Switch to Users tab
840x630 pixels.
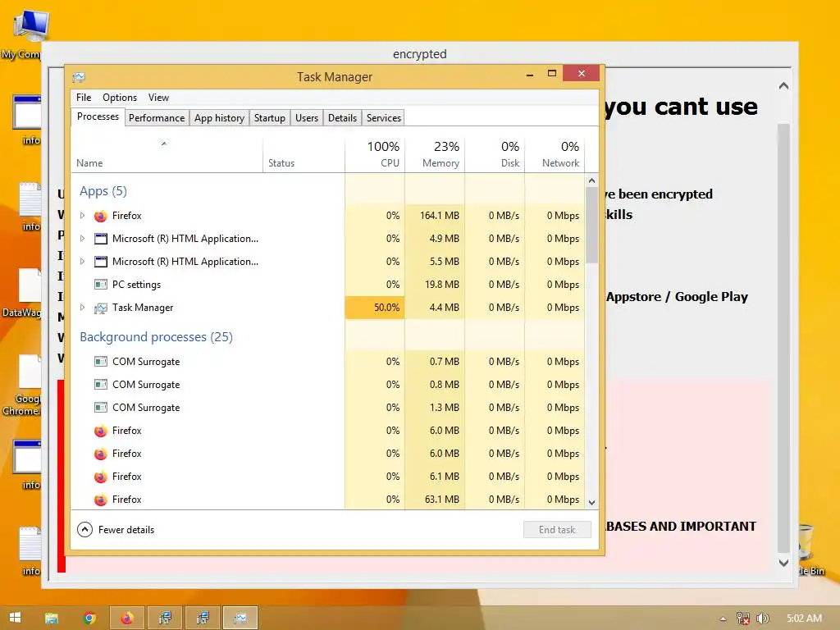pyautogui.click(x=307, y=118)
